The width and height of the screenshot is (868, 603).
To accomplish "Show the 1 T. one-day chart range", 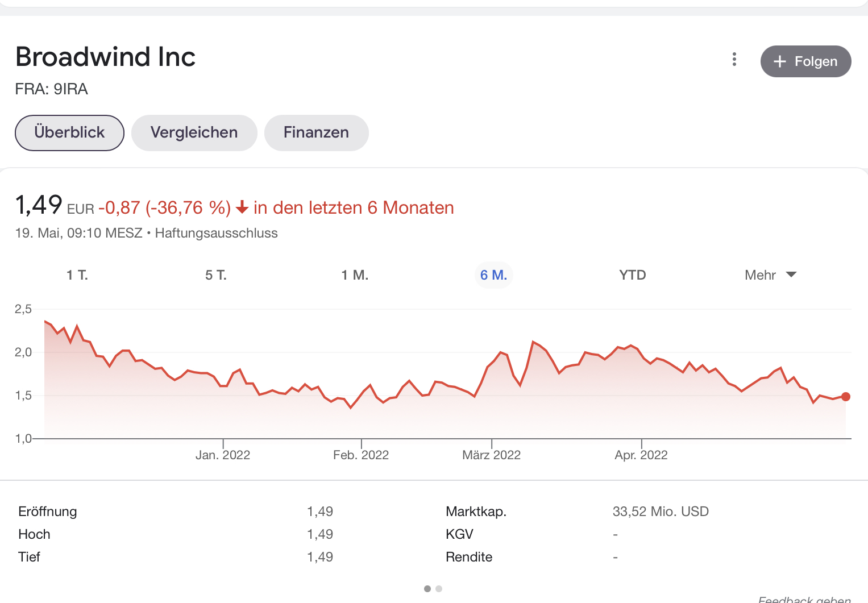I will 77,275.
